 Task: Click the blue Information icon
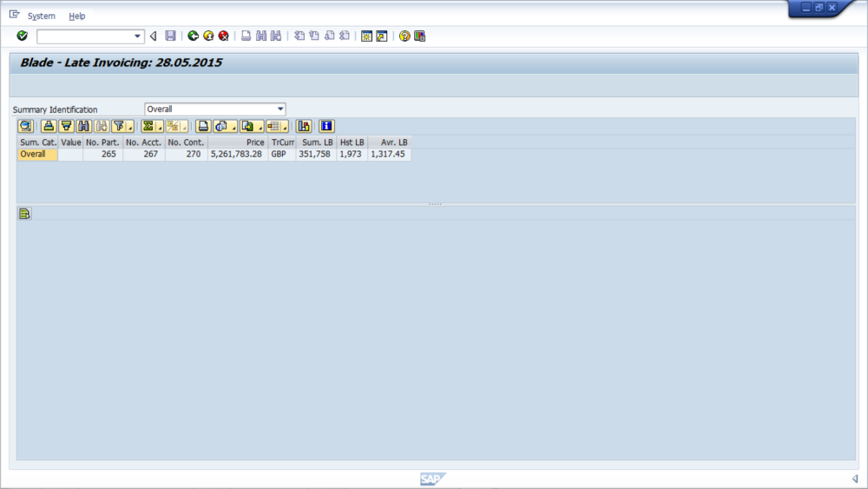tap(326, 126)
